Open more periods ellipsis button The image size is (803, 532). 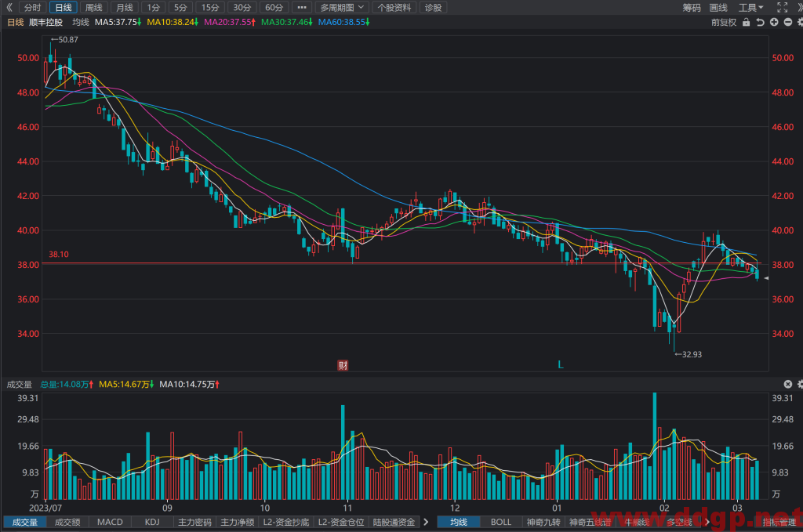point(302,7)
